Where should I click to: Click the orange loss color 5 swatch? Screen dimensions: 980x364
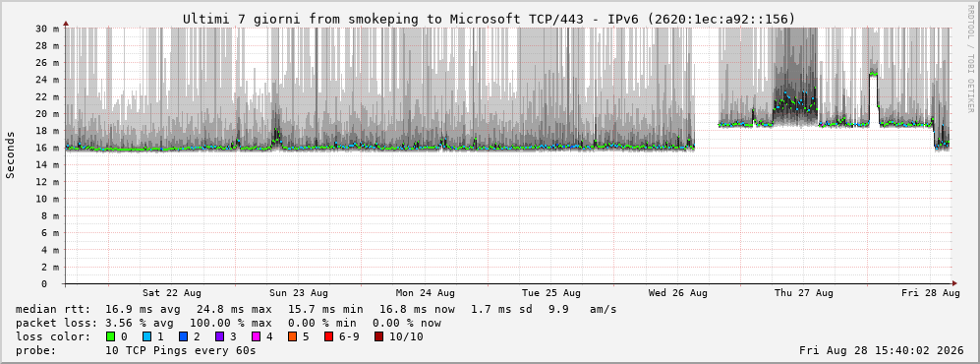[x=294, y=337]
